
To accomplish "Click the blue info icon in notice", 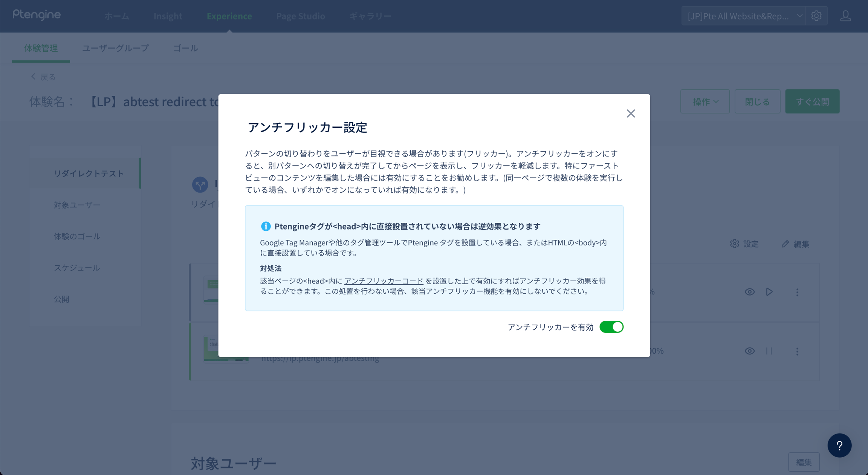I will point(266,226).
